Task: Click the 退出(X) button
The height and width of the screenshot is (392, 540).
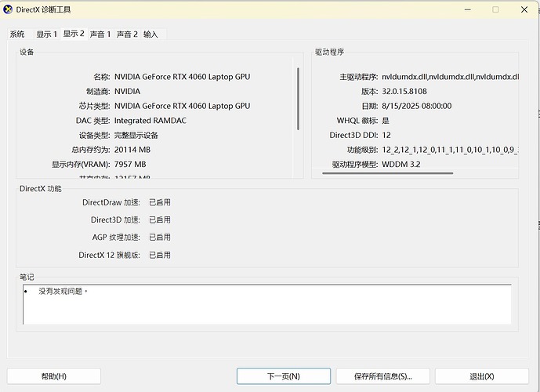Action: click(x=482, y=376)
